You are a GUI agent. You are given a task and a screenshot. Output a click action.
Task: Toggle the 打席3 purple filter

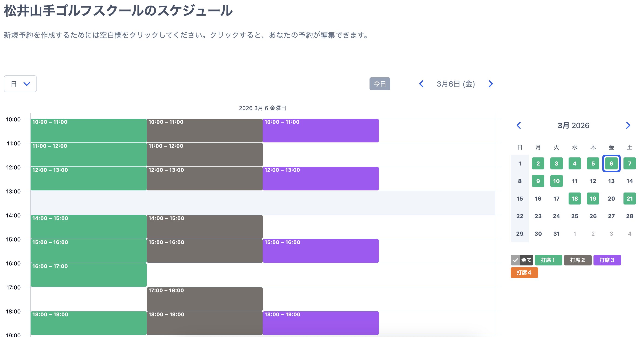click(607, 260)
